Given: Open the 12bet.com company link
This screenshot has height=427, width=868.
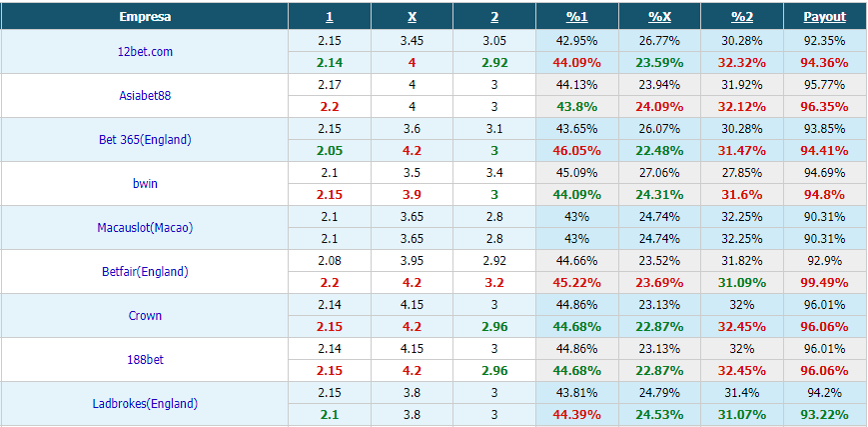Looking at the screenshot, I should point(145,52).
